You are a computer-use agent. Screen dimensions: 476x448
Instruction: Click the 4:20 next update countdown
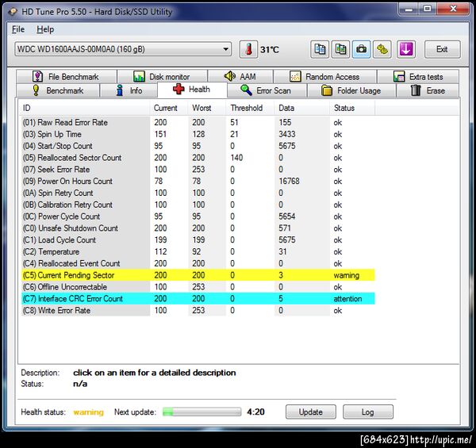[255, 412]
